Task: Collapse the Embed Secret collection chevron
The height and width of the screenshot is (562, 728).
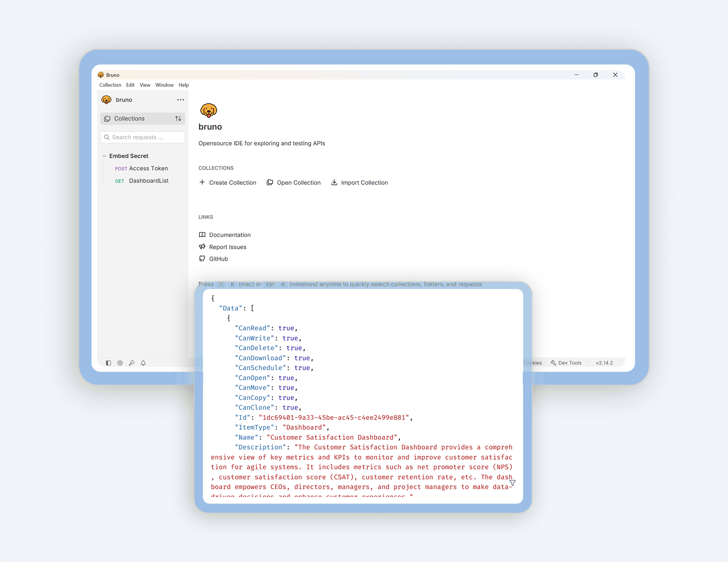Action: pyautogui.click(x=104, y=156)
